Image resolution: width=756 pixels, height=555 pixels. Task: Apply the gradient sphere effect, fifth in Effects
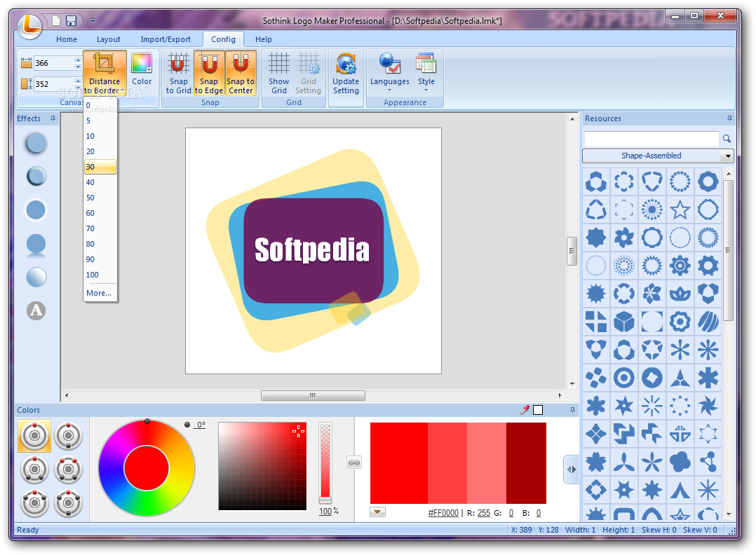(36, 277)
